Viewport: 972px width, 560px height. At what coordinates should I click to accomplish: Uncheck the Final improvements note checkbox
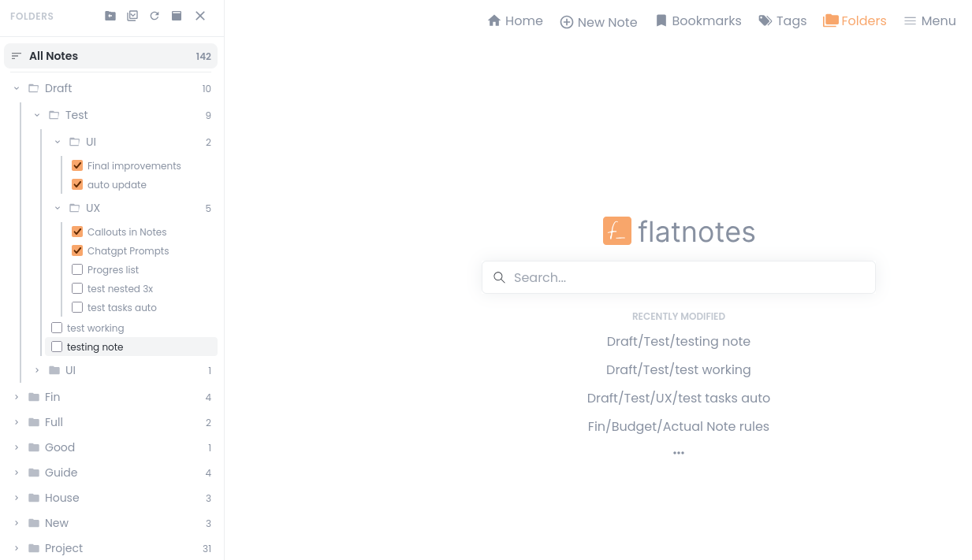point(77,165)
